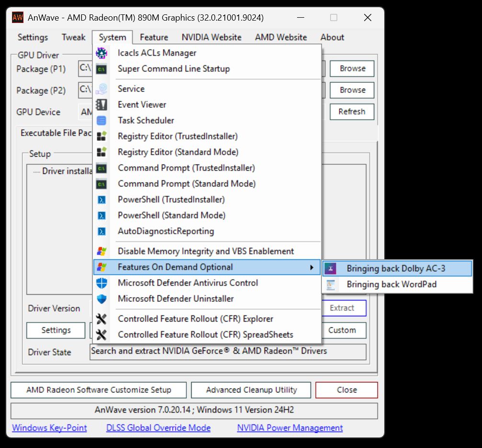The image size is (482, 448).
Task: Select Disable Memory Integrity and VBS Enablement
Action: pyautogui.click(x=207, y=251)
